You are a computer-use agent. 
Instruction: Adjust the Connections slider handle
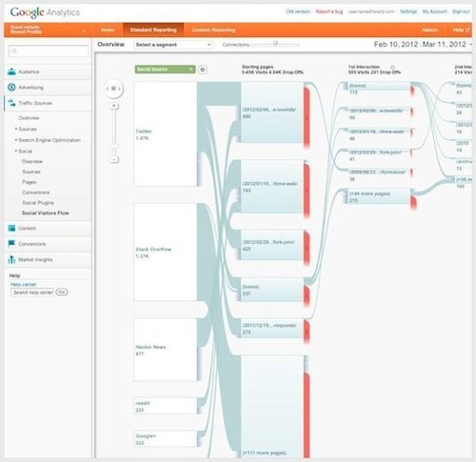(x=275, y=43)
